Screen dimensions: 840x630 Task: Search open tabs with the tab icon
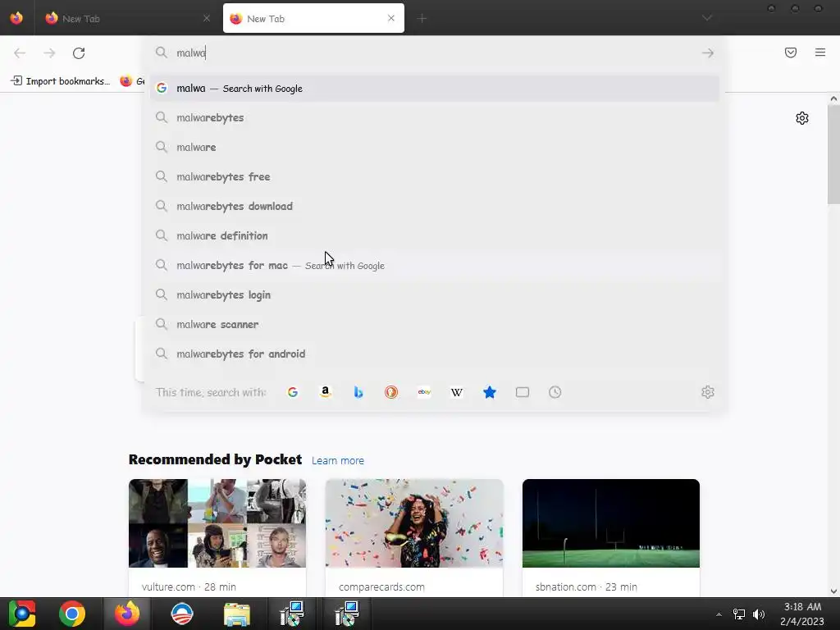523,392
